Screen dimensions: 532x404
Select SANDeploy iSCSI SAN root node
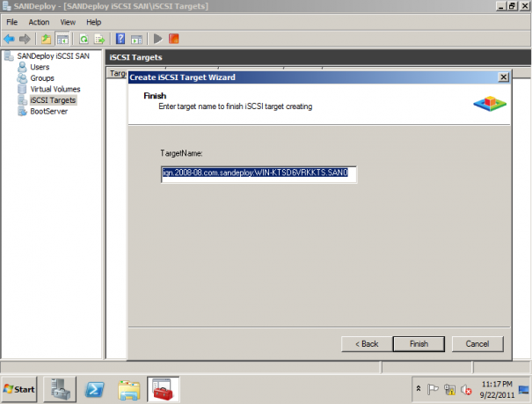coord(53,56)
